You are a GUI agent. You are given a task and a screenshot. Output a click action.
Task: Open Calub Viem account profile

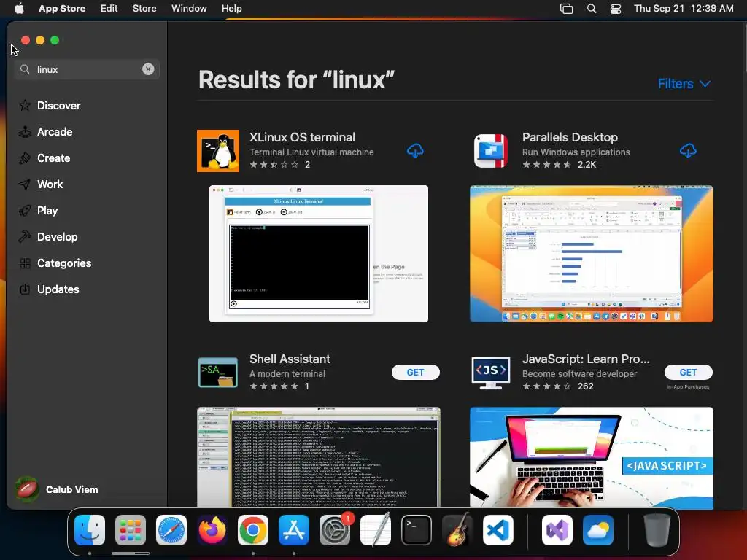click(x=57, y=489)
